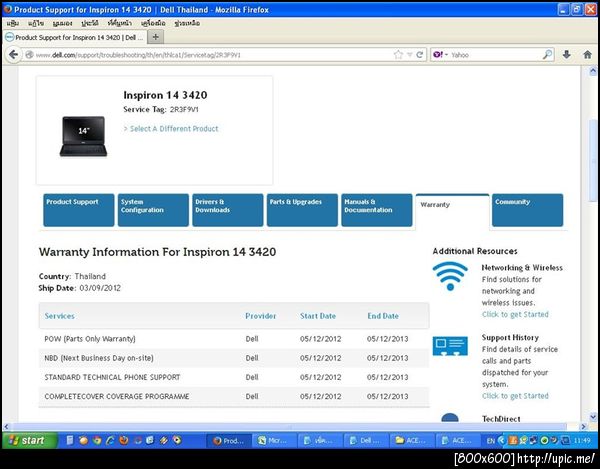Viewport: 600px width, 469px height.
Task: Go to the Home page icon
Action: (x=587, y=55)
